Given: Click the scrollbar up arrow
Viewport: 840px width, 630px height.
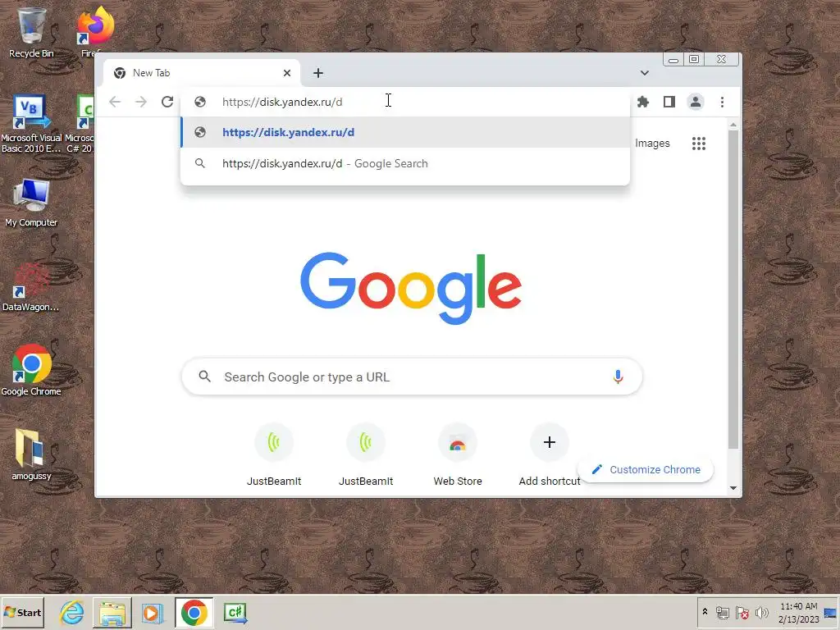Looking at the screenshot, I should (x=733, y=125).
